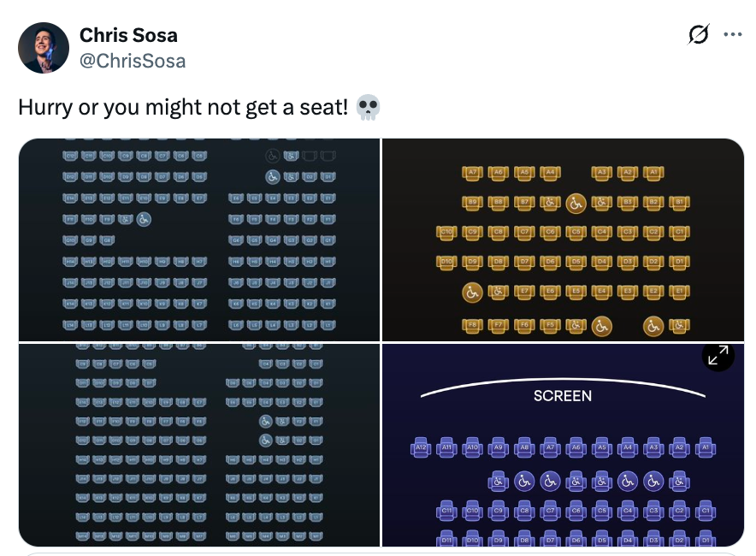The height and width of the screenshot is (556, 756).
Task: Select gold seat C10 in top-right image
Action: pos(446,232)
